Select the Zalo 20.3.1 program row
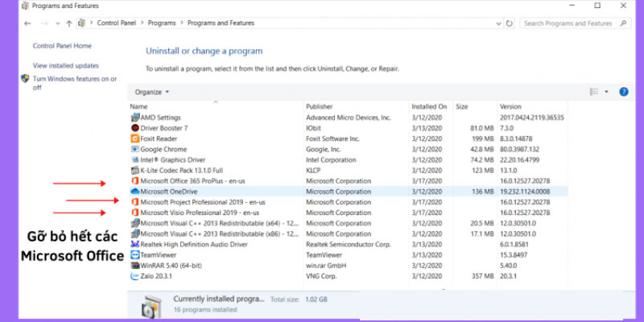The height and width of the screenshot is (322, 644). coord(217,275)
